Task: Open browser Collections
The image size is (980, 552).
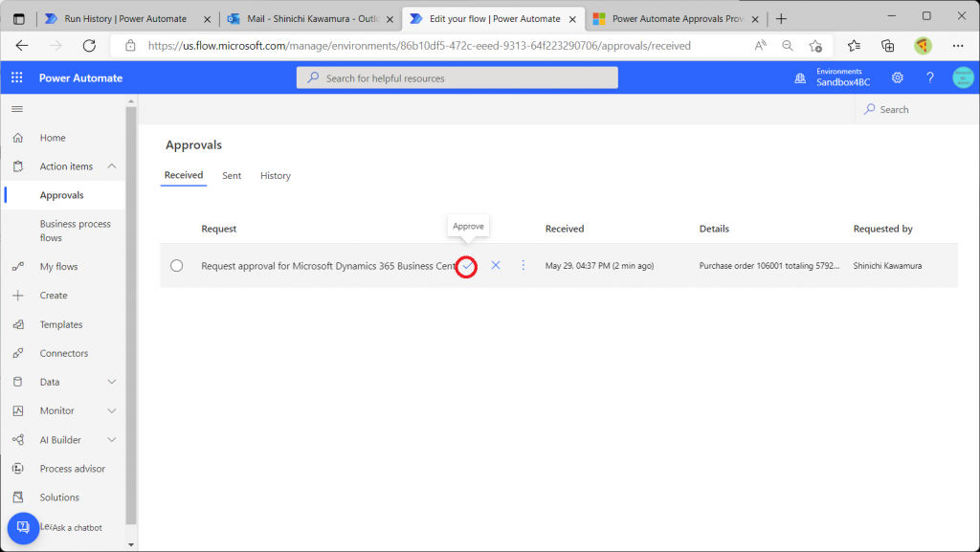Action: tap(887, 46)
